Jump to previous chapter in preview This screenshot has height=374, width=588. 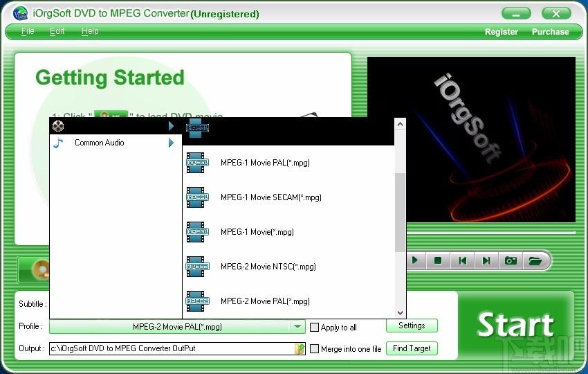tap(462, 260)
